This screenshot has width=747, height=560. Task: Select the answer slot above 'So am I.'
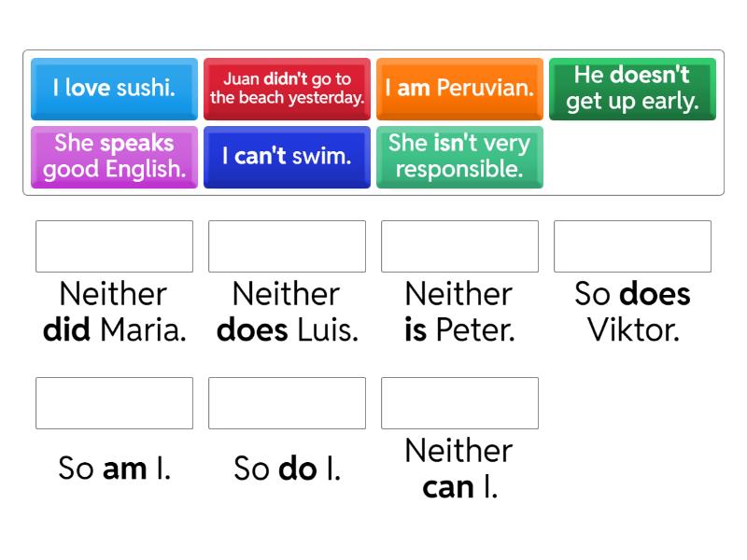pos(114,403)
